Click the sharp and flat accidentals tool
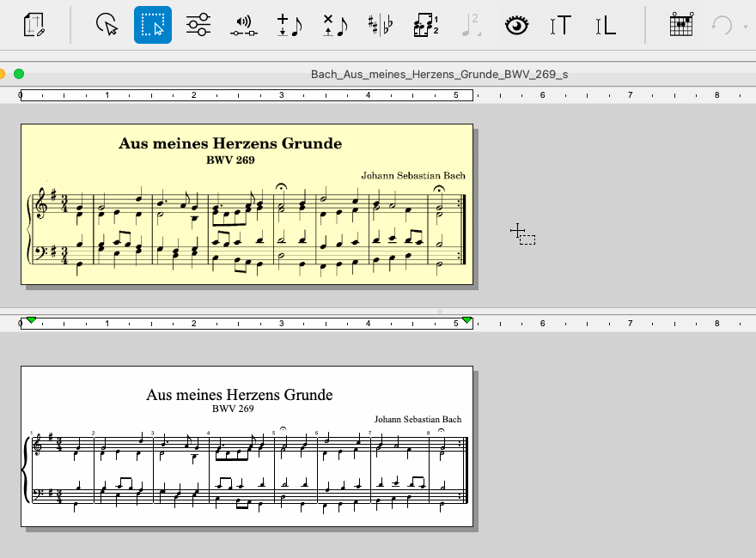Image resolution: width=756 pixels, height=558 pixels. point(380,25)
